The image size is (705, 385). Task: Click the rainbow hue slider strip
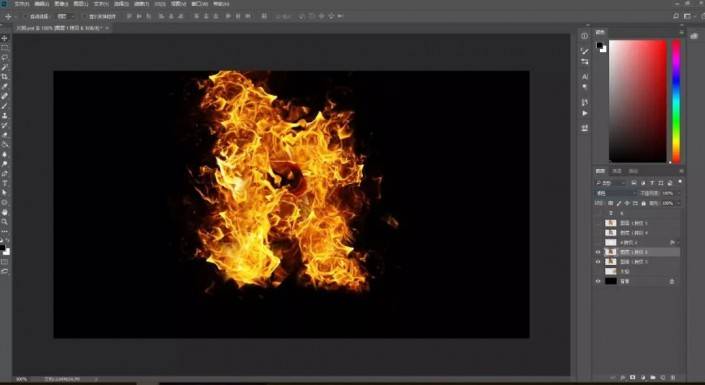676,101
